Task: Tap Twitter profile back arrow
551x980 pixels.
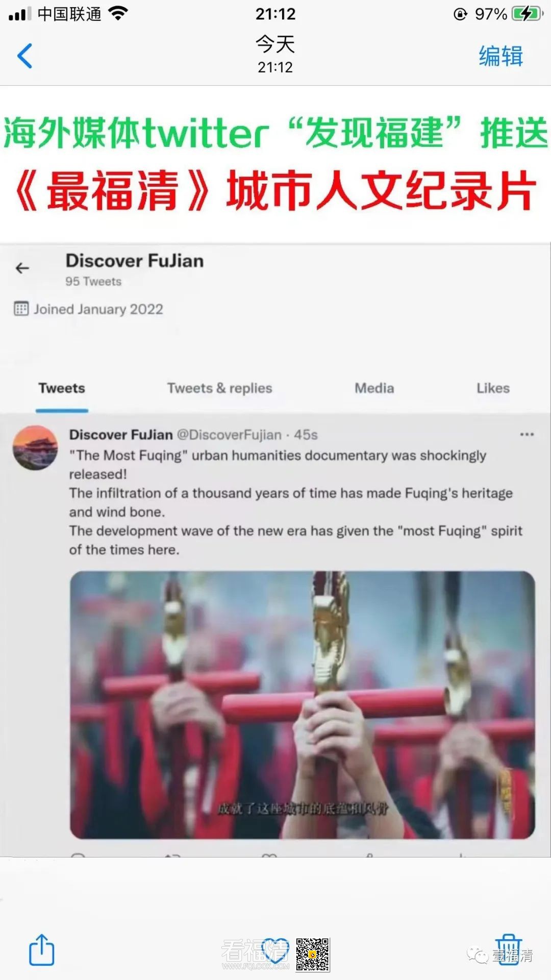Action: [22, 268]
